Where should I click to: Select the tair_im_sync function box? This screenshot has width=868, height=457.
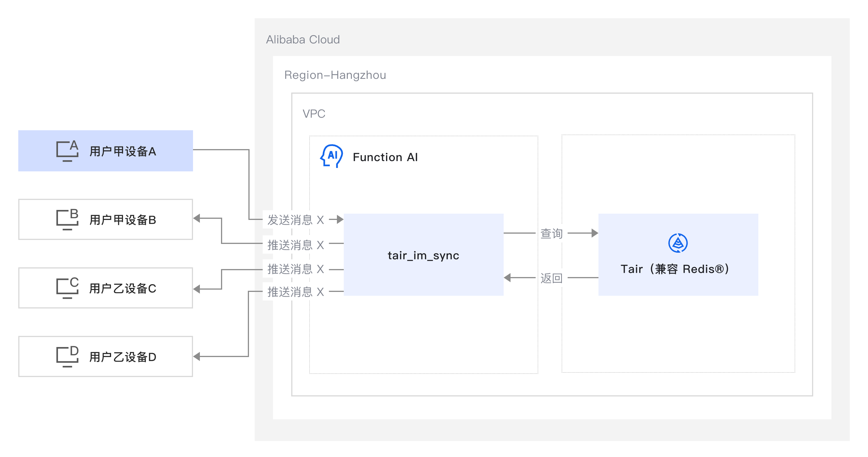423,255
